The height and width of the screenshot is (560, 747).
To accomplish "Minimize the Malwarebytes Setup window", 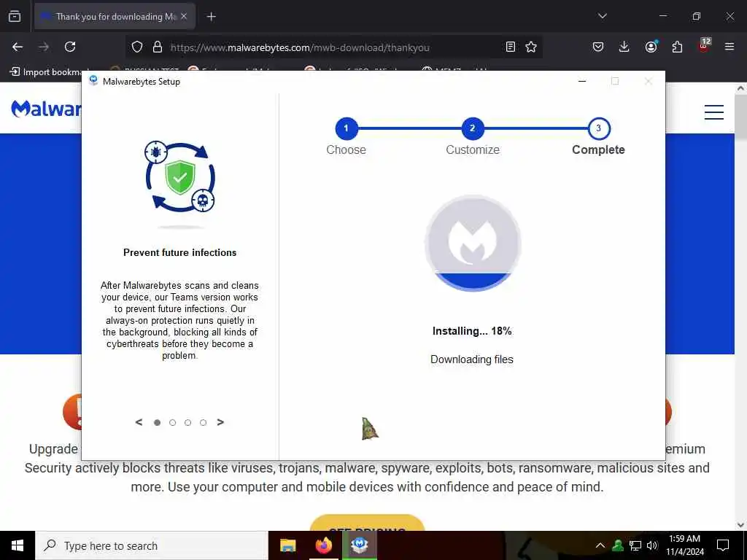I will click(581, 82).
